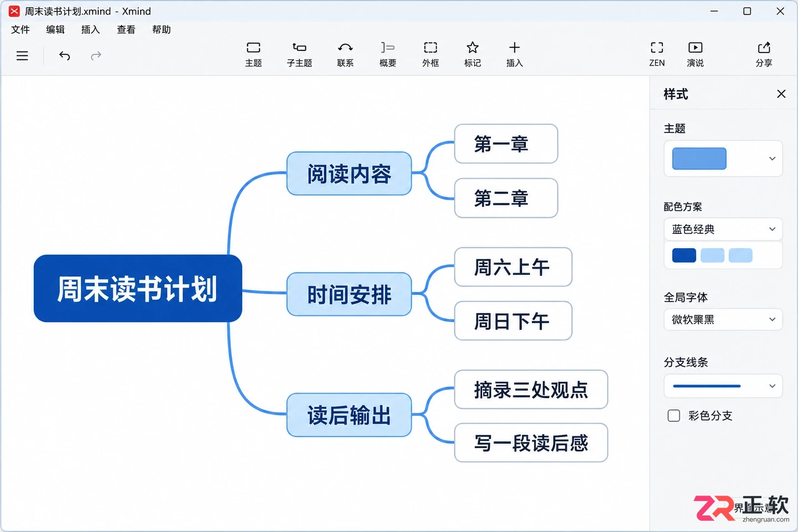
Task: Open the 帮助 menu
Action: 161,29
